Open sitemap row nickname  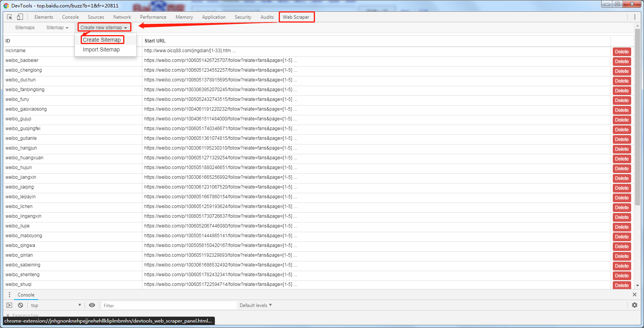[x=318, y=52]
